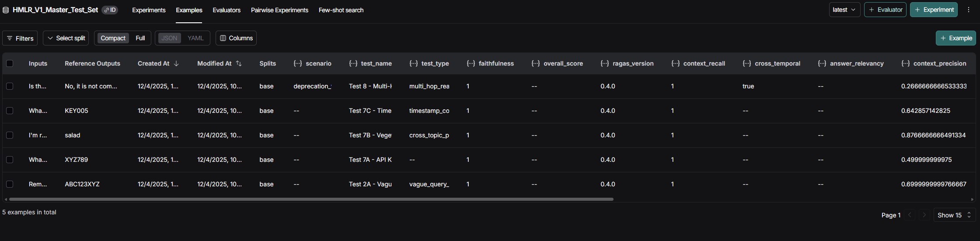Image resolution: width=980 pixels, height=241 pixels.
Task: Click the Modified At sort arrows icon
Action: coord(239,63)
